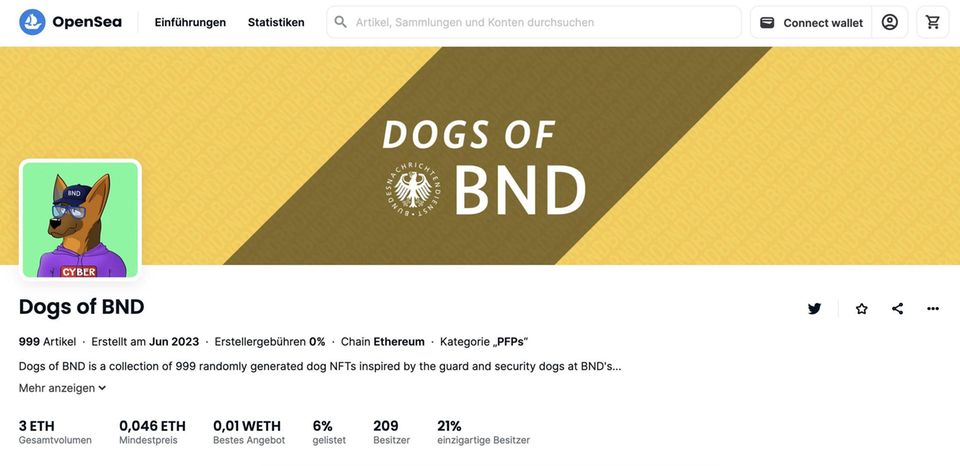Click the dog collection avatar thumbnail

pos(80,220)
